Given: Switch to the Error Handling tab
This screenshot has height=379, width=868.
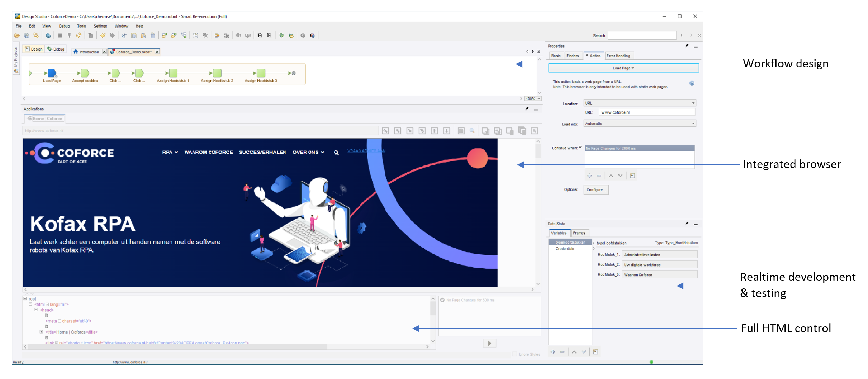Looking at the screenshot, I should coord(618,56).
